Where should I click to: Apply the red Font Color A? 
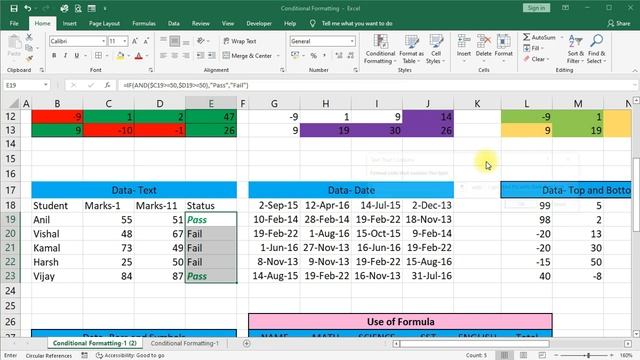point(139,56)
